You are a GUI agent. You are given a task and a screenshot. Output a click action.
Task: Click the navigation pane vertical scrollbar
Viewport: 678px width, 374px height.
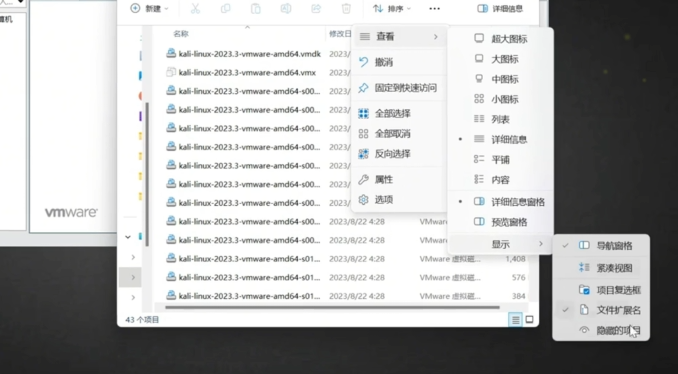click(x=147, y=175)
